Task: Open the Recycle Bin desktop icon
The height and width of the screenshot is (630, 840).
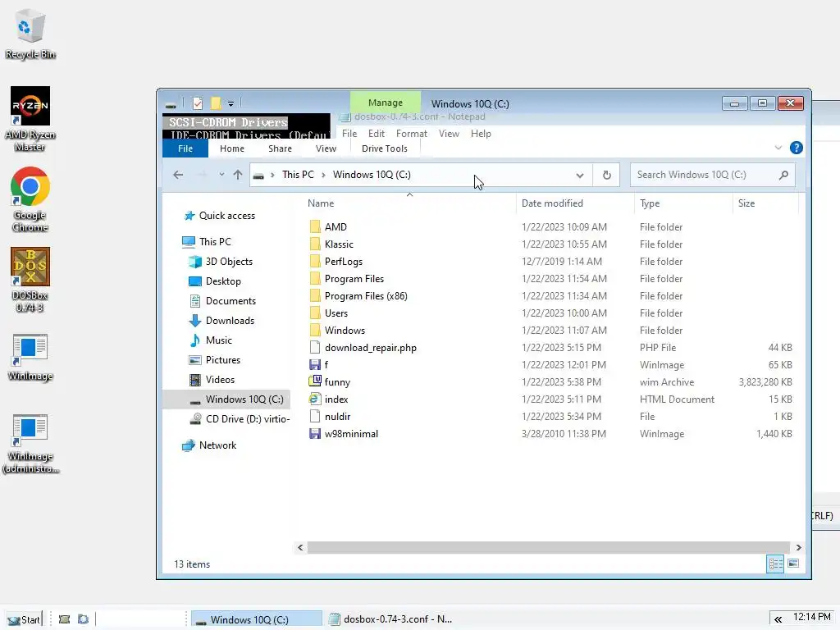Action: pos(30,34)
